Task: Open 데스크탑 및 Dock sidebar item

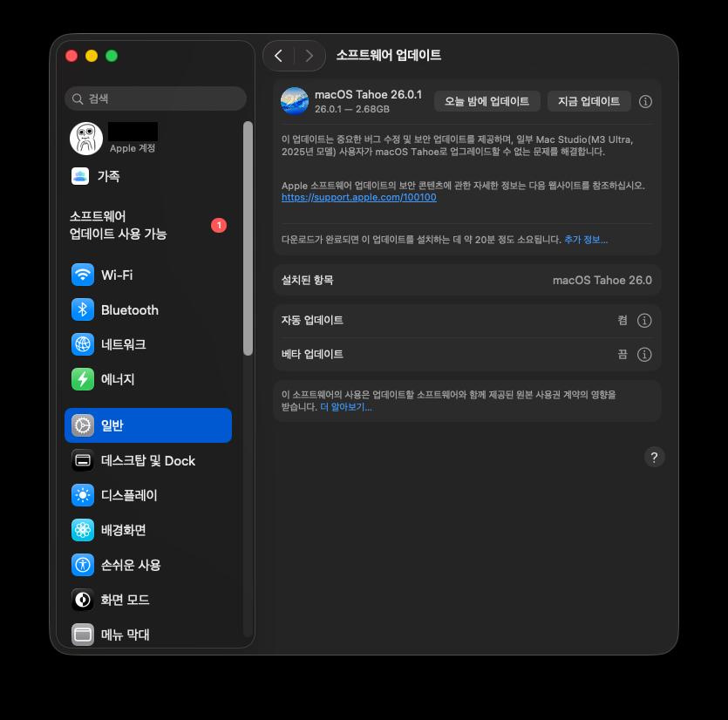Action: pyautogui.click(x=148, y=461)
